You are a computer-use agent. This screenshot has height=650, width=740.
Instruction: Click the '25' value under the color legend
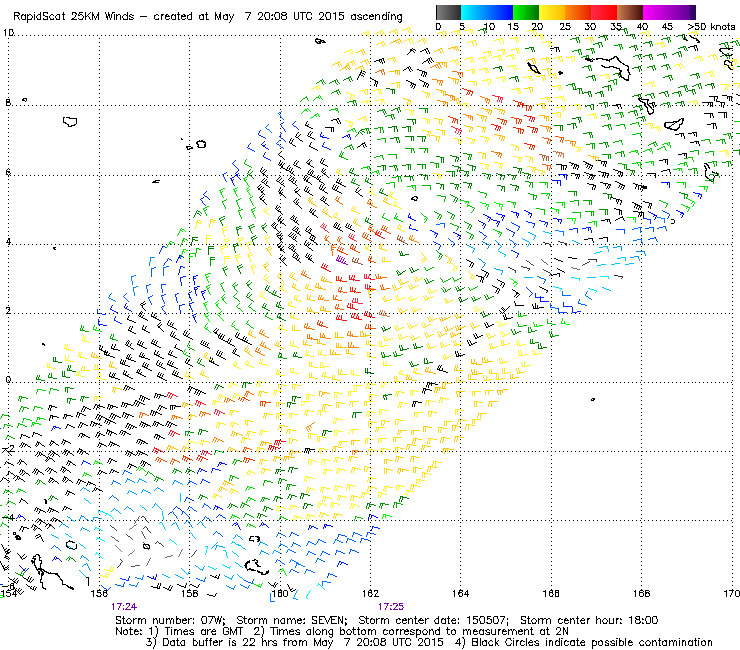coord(565,27)
